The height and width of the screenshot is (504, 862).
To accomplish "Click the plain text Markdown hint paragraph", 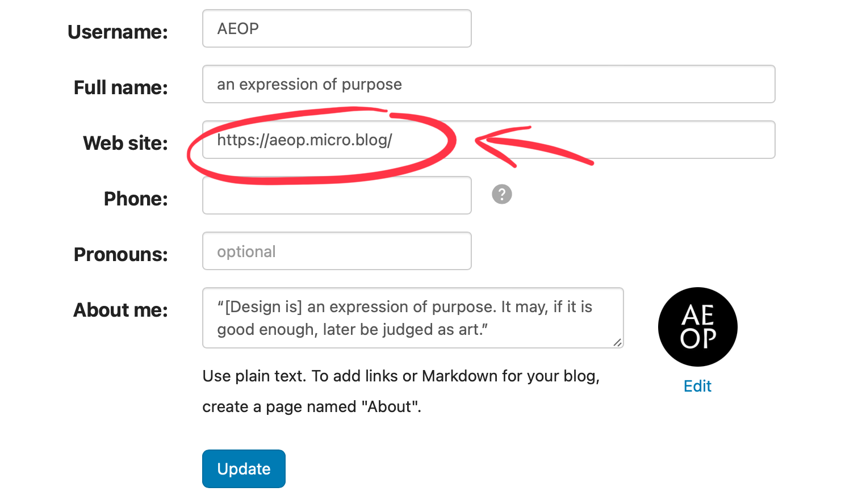I will (401, 391).
